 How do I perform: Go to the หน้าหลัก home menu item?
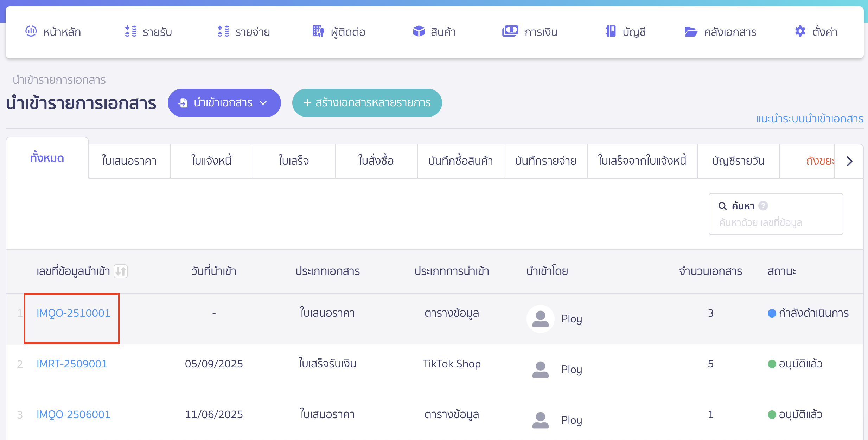click(53, 32)
